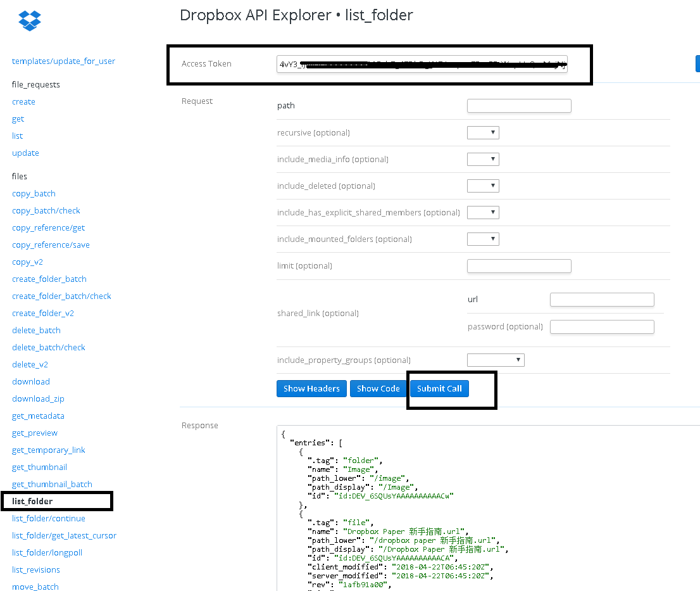The width and height of the screenshot is (700, 591).
Task: Open delete_batch endpoint link
Action: click(36, 331)
